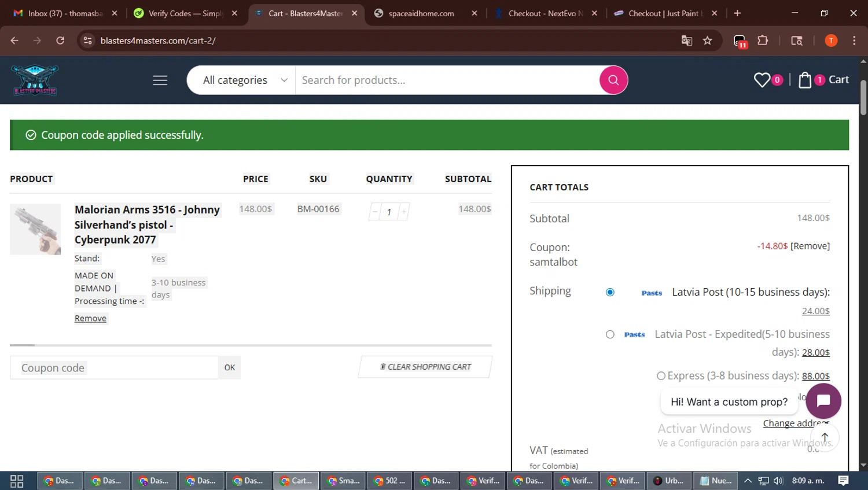Click the browser address bar URL
This screenshot has width=868, height=490.
coord(158,40)
